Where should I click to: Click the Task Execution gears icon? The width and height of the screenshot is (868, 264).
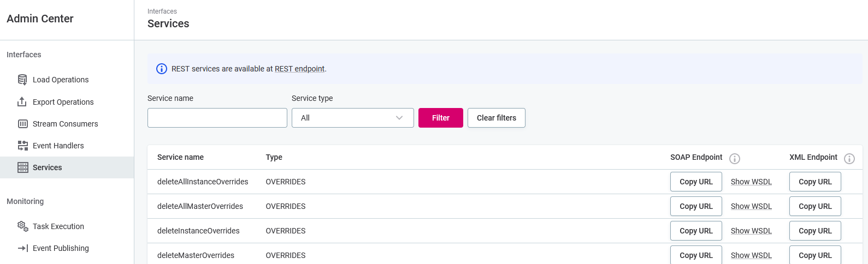pos(22,226)
